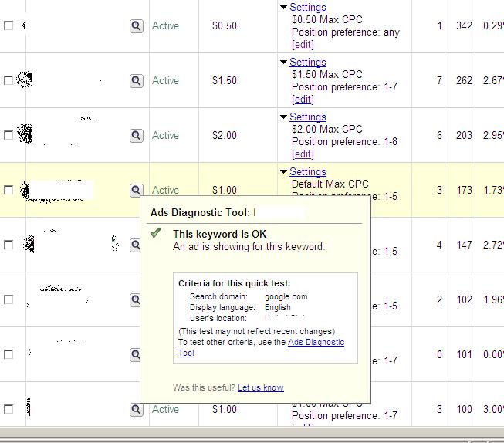Collapse Settings arrow for $0.50 Max CPC row
Screen dimensions: 504x443
tap(283, 7)
